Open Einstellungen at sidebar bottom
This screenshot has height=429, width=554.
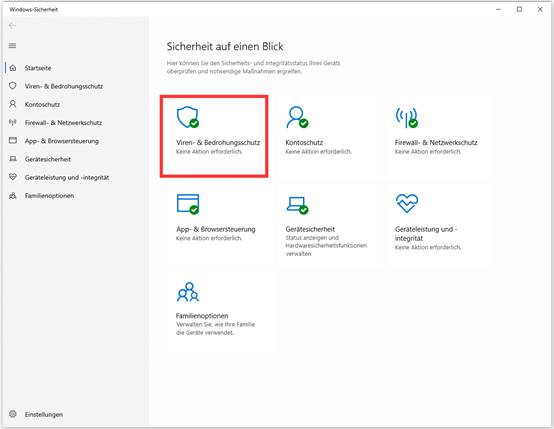click(x=43, y=414)
